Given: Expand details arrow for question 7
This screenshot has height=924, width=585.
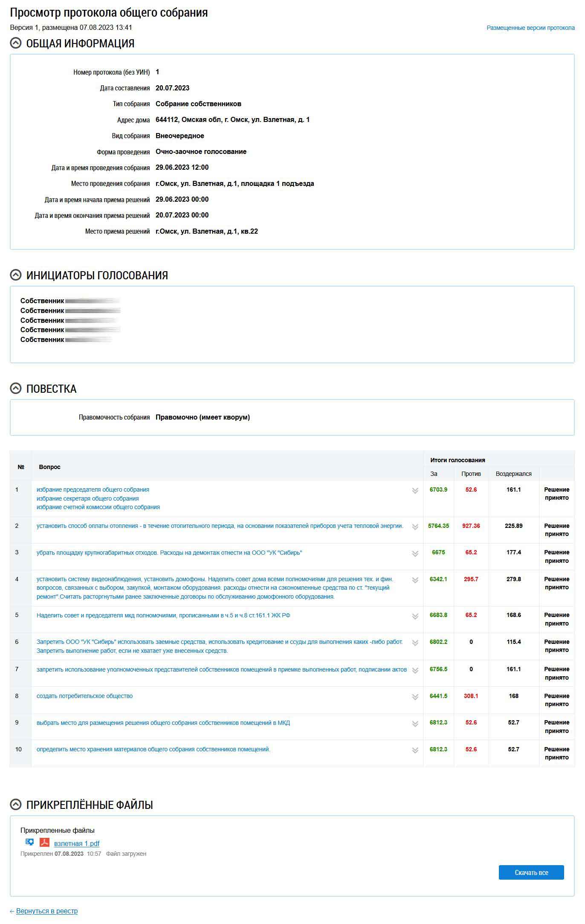Looking at the screenshot, I should coord(415,671).
